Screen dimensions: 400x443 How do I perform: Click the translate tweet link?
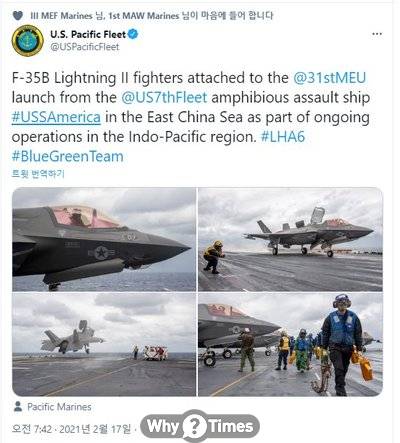tap(38, 174)
